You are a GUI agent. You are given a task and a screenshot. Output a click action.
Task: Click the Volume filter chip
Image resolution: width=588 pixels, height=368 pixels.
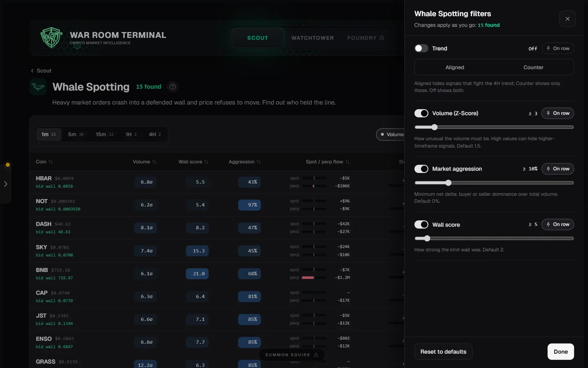[391, 134]
